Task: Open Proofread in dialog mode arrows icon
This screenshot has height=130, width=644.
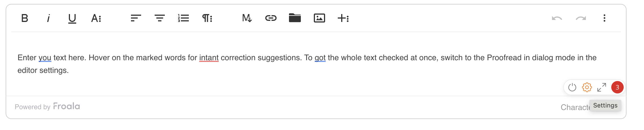Action: click(x=602, y=87)
